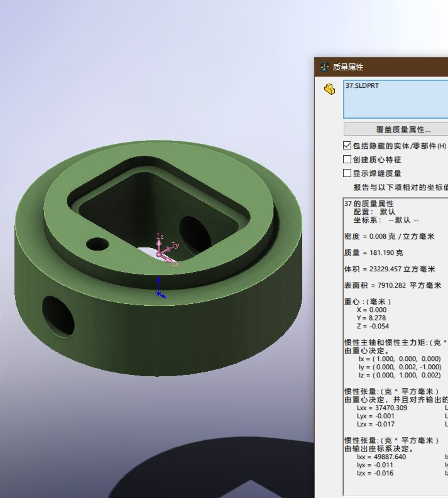Uncheck 包括隐藏的实体/零部件 option
The width and height of the screenshot is (448, 498).
tap(347, 146)
